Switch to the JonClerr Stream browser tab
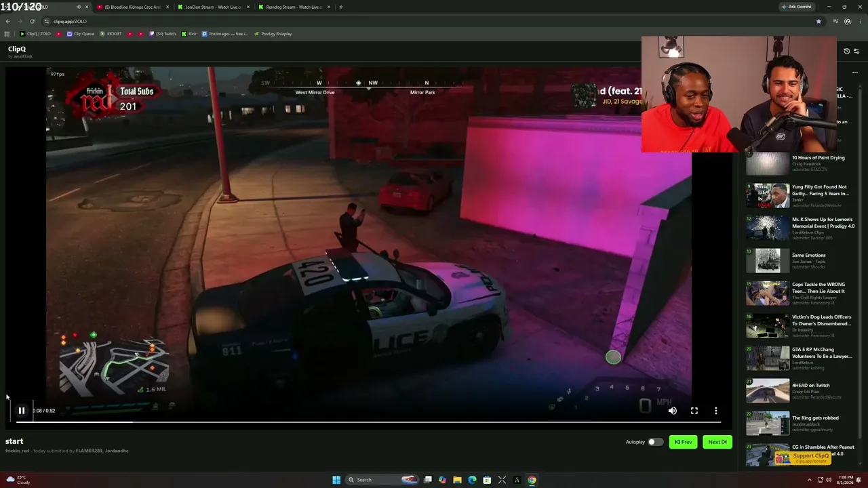Image resolution: width=868 pixels, height=488 pixels. coord(212,7)
